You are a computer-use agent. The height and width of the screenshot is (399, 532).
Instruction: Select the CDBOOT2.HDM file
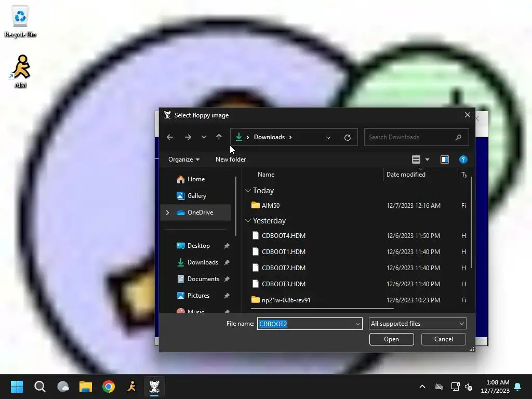(x=283, y=268)
